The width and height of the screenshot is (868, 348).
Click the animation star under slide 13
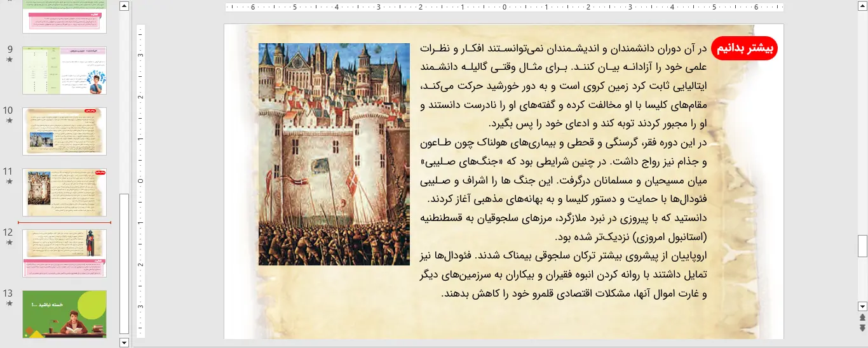pos(8,304)
